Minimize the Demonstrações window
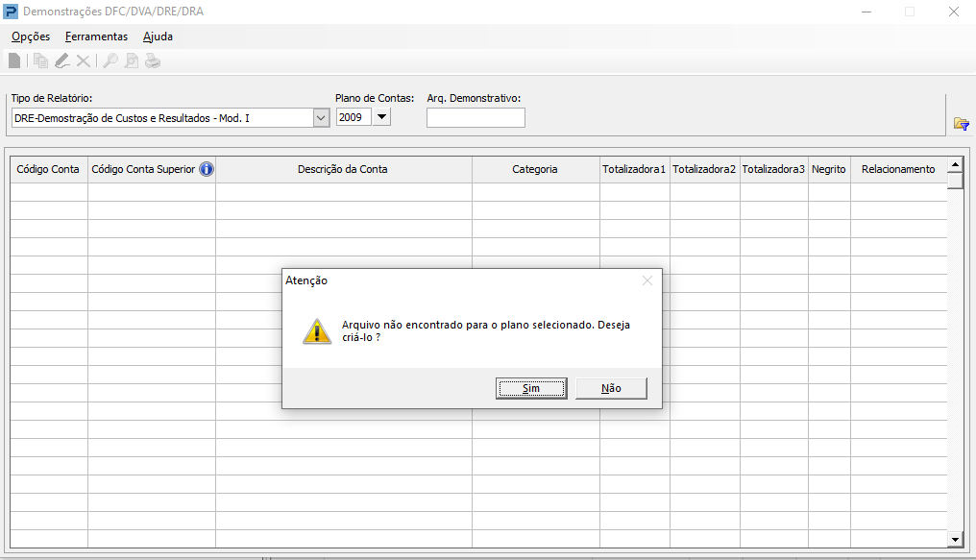This screenshot has width=976, height=560. coord(866,12)
